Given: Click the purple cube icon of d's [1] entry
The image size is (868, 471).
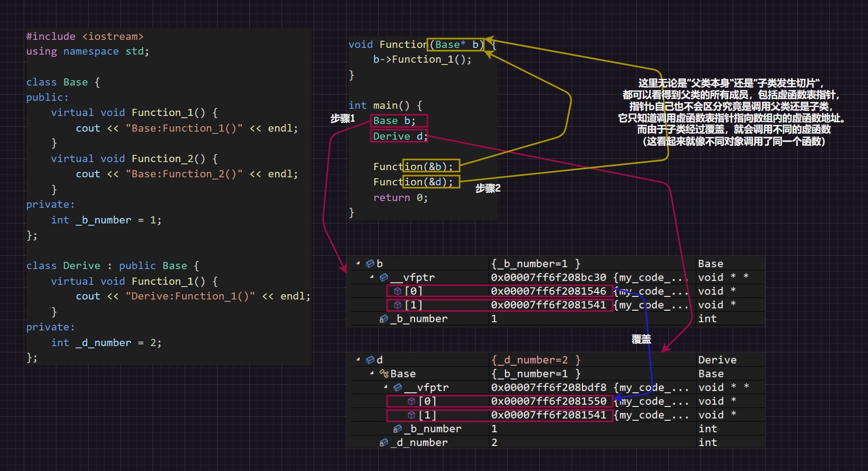Looking at the screenshot, I should coord(411,415).
